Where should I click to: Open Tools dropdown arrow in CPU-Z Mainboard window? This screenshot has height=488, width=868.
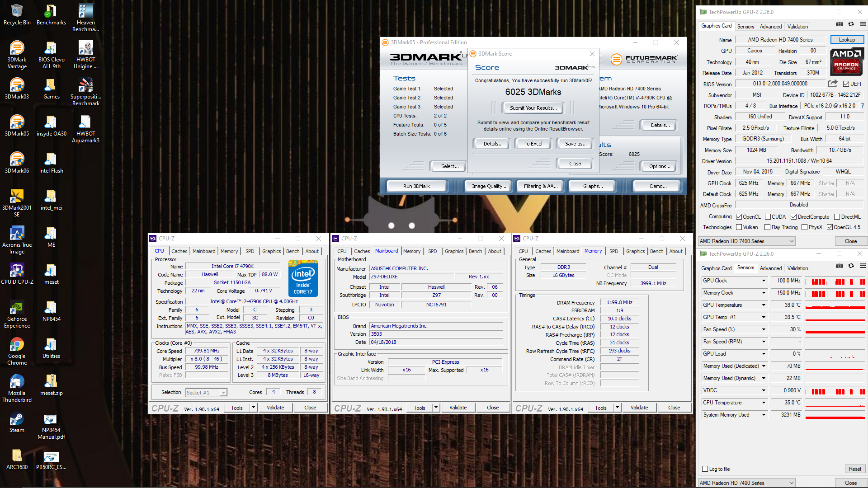point(436,408)
